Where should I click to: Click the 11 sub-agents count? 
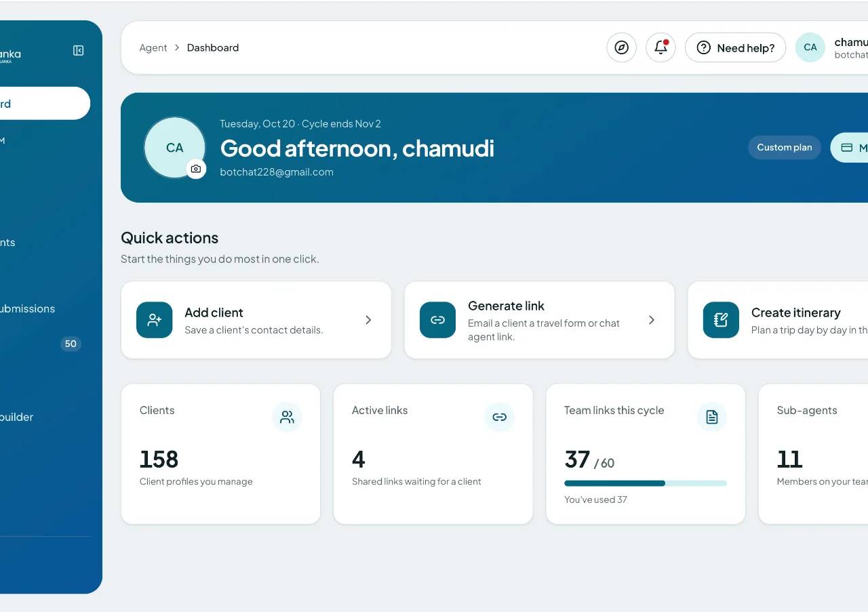coord(789,460)
